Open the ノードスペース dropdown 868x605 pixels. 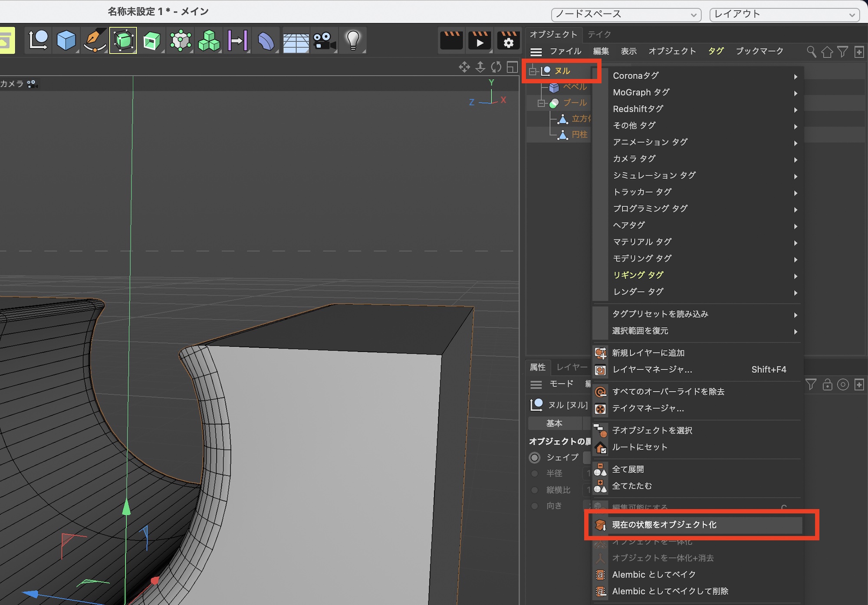pyautogui.click(x=626, y=14)
